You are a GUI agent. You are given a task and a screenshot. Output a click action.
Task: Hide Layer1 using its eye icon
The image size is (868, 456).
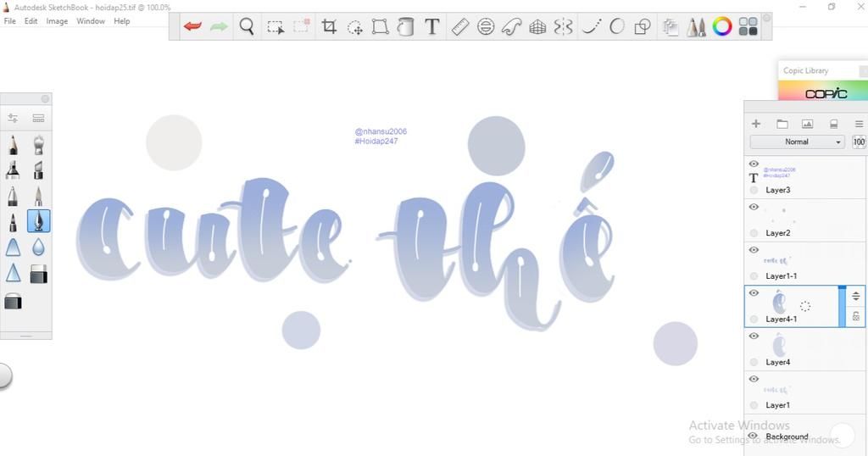tap(754, 379)
